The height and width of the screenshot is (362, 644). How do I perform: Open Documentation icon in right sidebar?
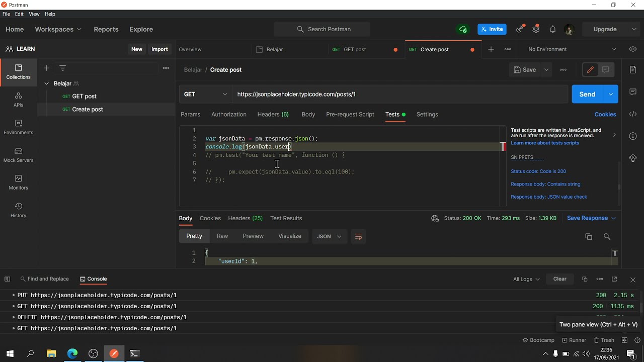pyautogui.click(x=633, y=70)
